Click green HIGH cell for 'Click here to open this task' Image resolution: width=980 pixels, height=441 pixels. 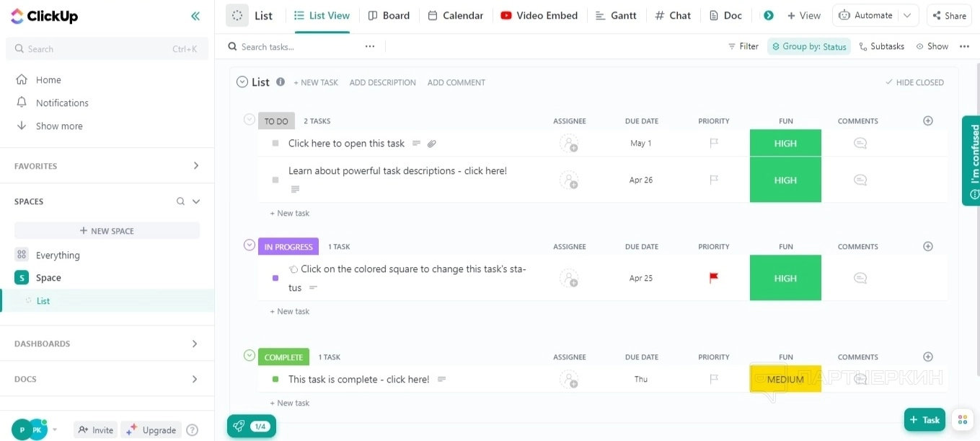785,143
